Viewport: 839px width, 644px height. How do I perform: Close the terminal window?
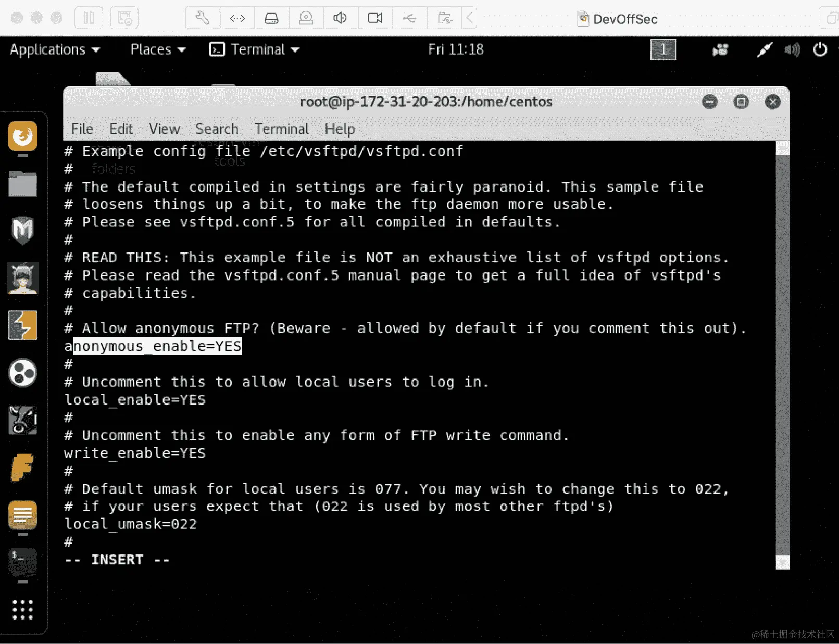pos(773,102)
